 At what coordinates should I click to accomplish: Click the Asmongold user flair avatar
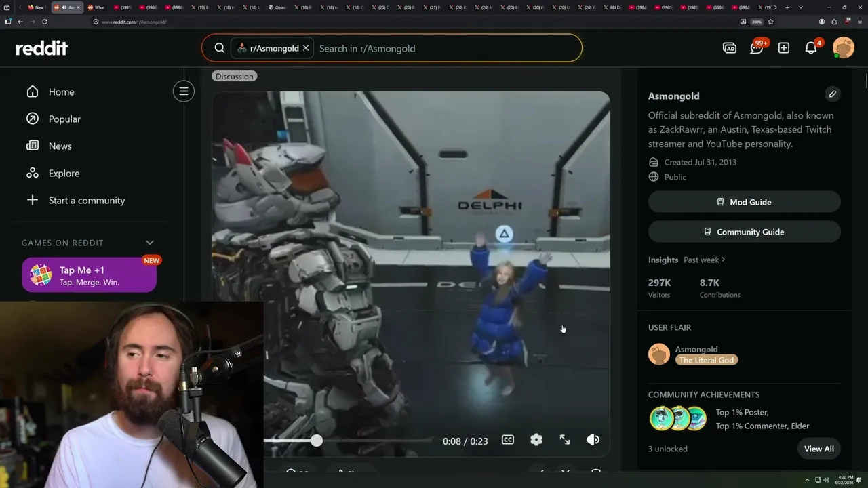[659, 354]
